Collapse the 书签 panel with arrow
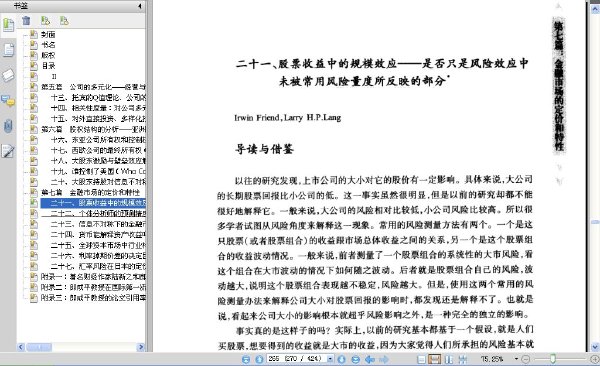Viewport: 600px width, 366px height. (140, 6)
